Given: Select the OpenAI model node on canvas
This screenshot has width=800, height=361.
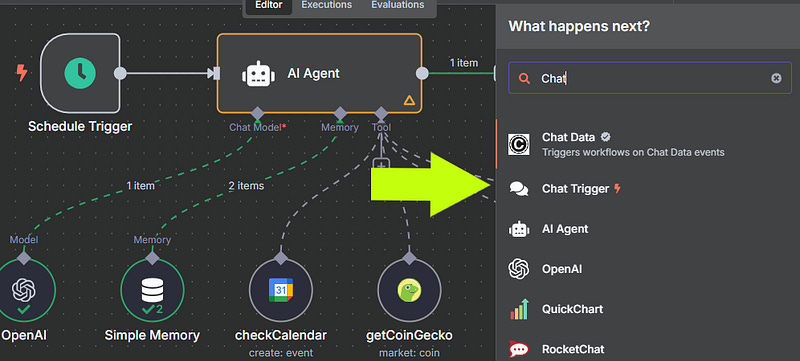Looking at the screenshot, I should click(24, 291).
